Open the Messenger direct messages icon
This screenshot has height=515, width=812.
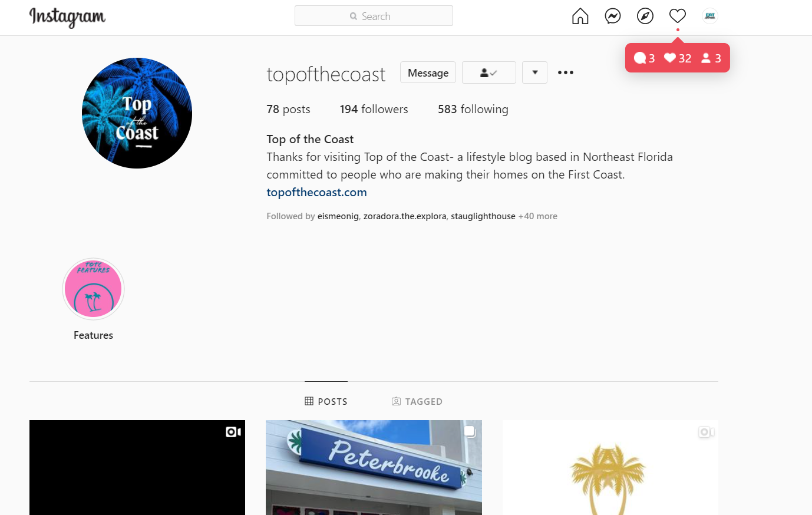tap(613, 16)
